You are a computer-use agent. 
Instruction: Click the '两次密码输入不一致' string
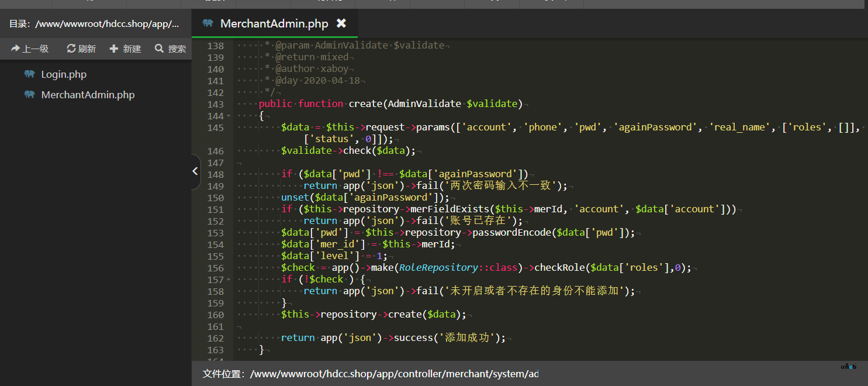(x=501, y=186)
